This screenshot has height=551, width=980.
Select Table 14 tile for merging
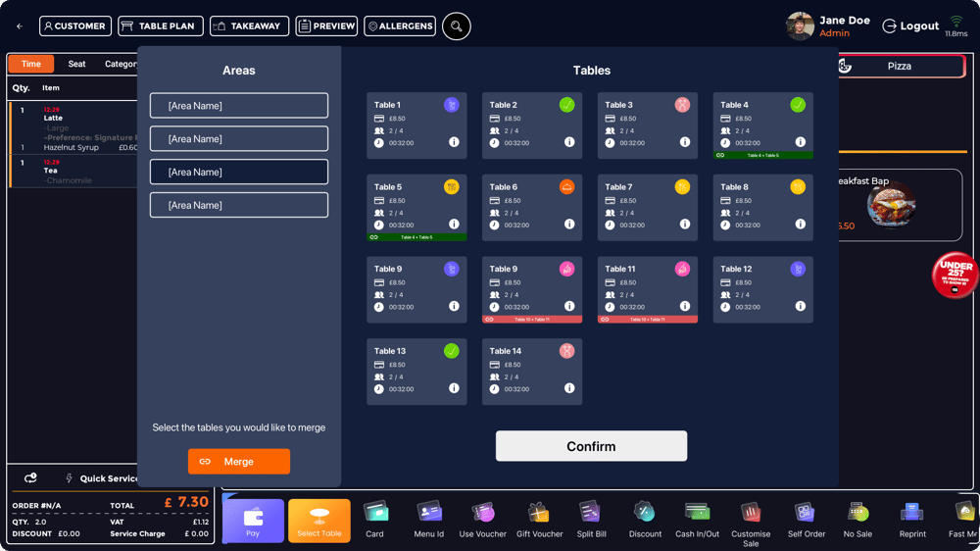pyautogui.click(x=531, y=372)
